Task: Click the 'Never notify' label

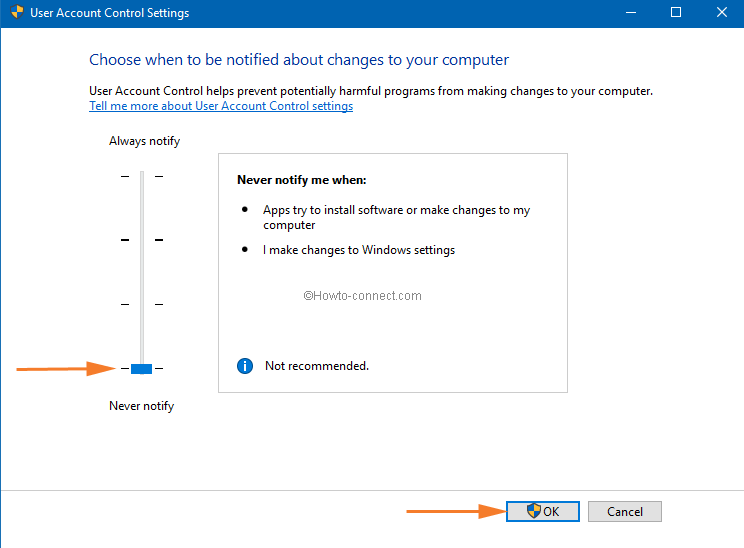Action: point(141,406)
